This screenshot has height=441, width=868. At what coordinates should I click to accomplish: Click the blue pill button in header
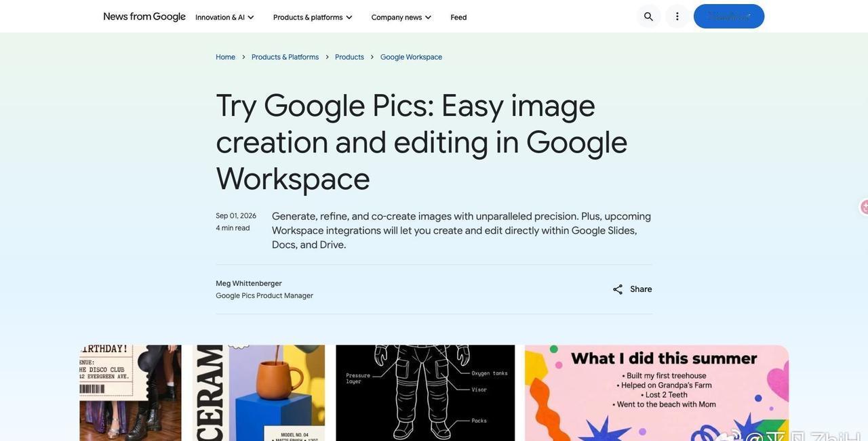point(729,16)
